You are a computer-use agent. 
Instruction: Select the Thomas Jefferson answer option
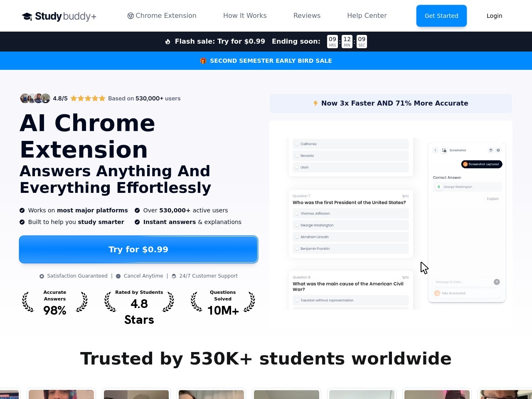coord(297,214)
